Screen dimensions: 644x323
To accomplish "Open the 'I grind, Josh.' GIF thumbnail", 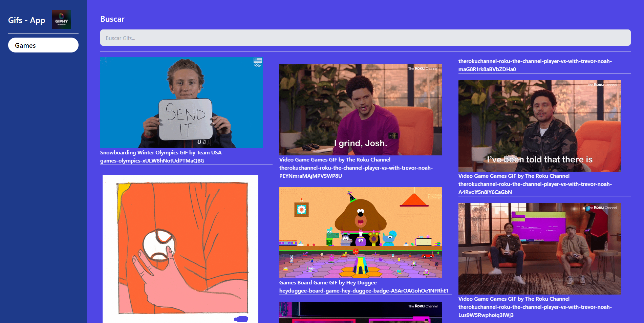I will [361, 110].
